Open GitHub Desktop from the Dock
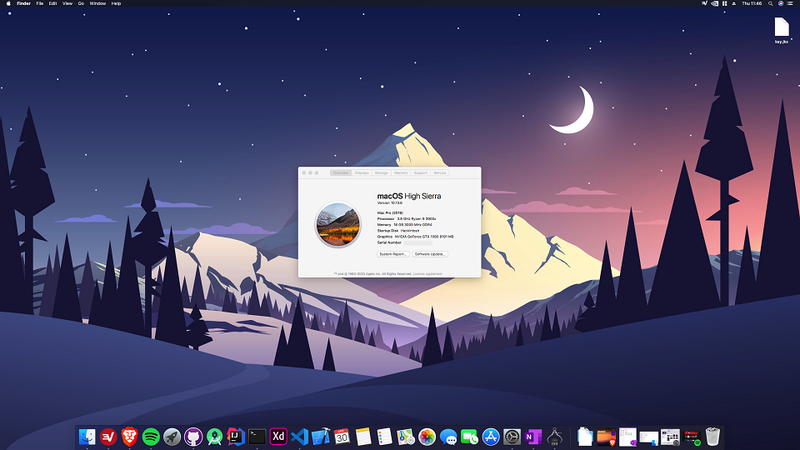 193,437
